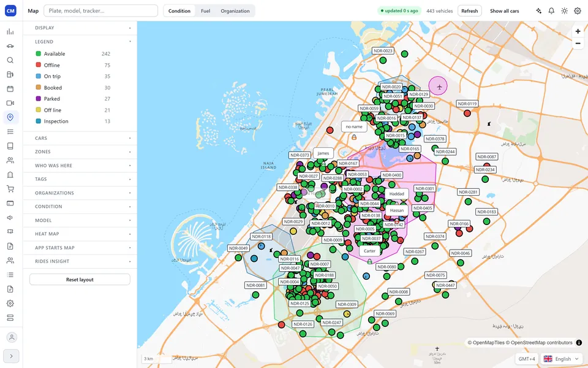Click the purple Parked color swatch

coord(38,99)
